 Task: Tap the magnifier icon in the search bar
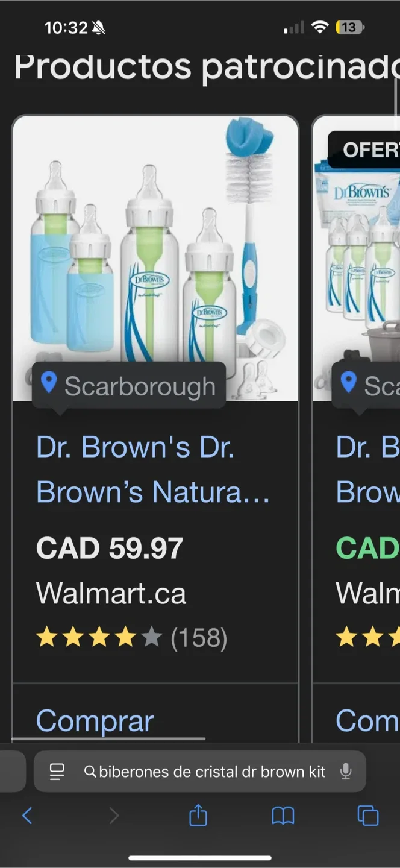(x=90, y=772)
